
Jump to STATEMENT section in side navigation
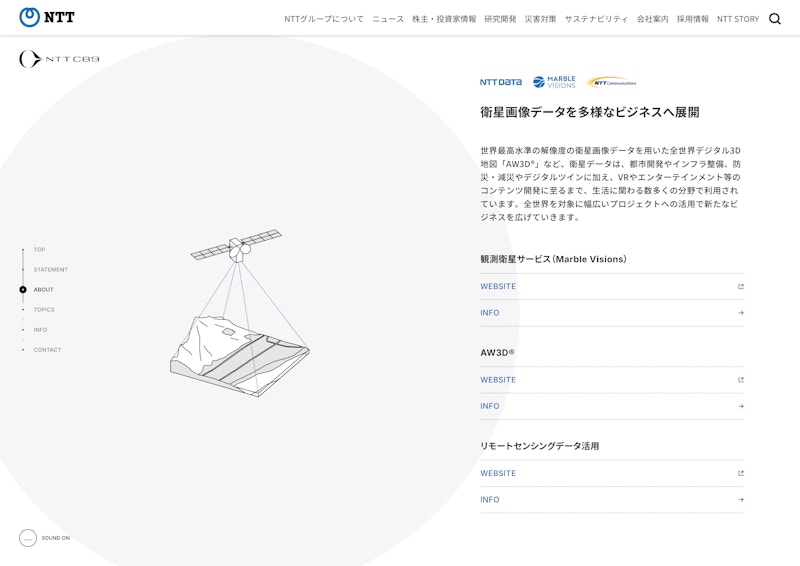[x=51, y=269]
